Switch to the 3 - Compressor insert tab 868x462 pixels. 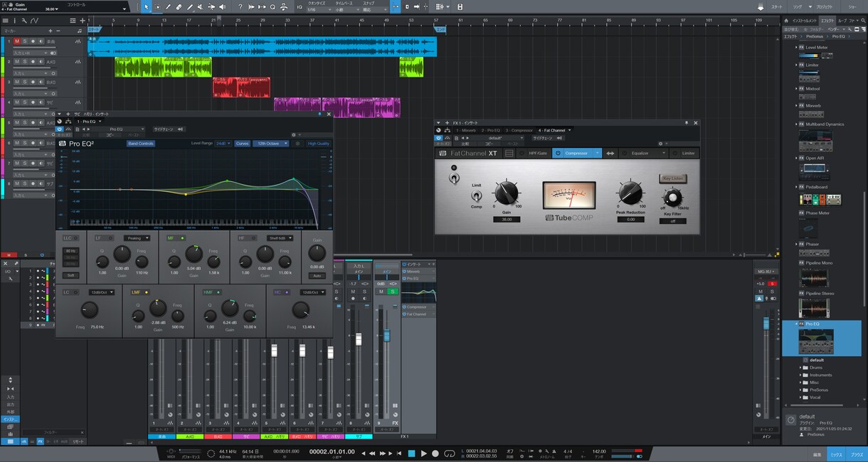[519, 130]
